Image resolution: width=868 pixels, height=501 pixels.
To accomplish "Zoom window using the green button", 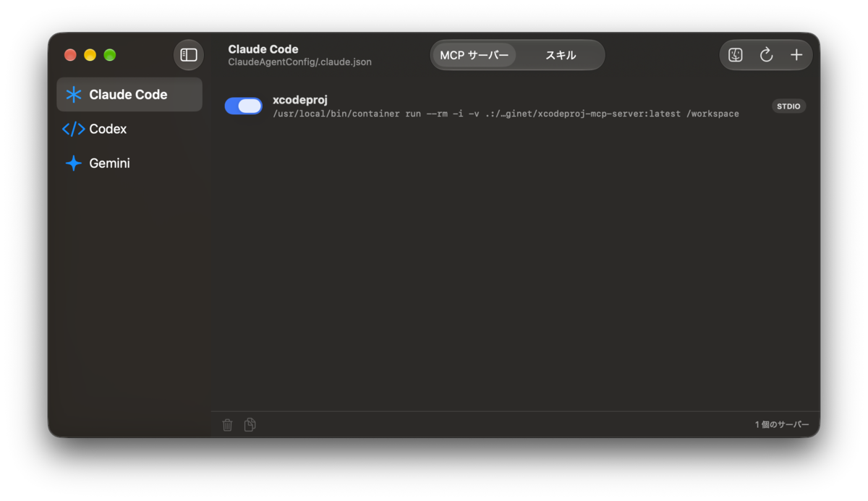I will click(x=110, y=55).
